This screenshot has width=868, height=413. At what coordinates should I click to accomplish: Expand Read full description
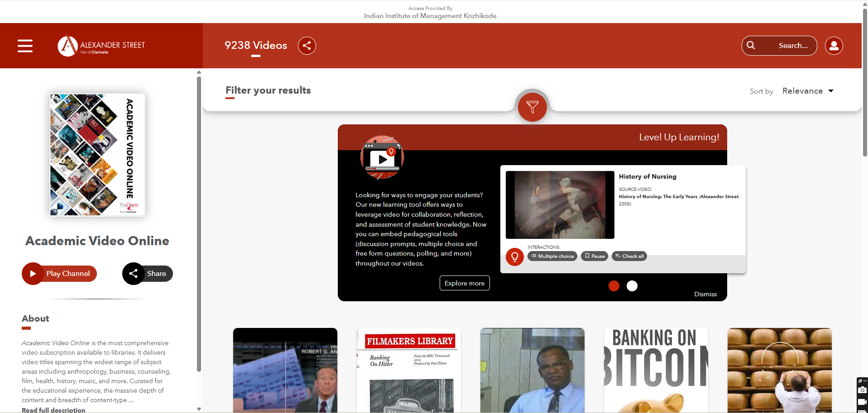[53, 410]
